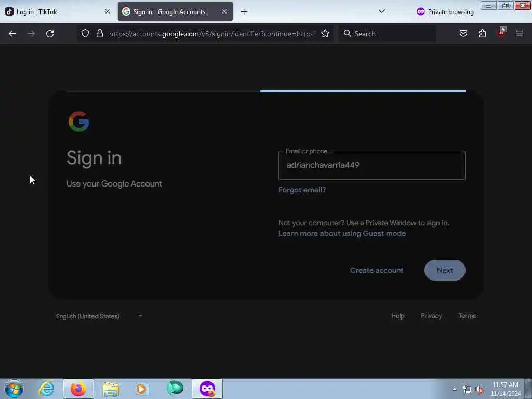Click the green round app taskbar icon
Viewport: 532px width, 399px height.
175,389
